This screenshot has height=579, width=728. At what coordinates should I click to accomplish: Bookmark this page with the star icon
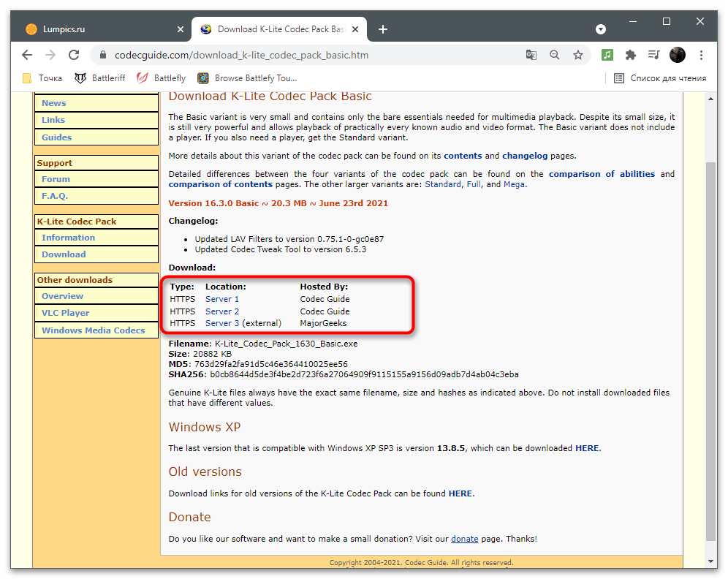[x=578, y=55]
